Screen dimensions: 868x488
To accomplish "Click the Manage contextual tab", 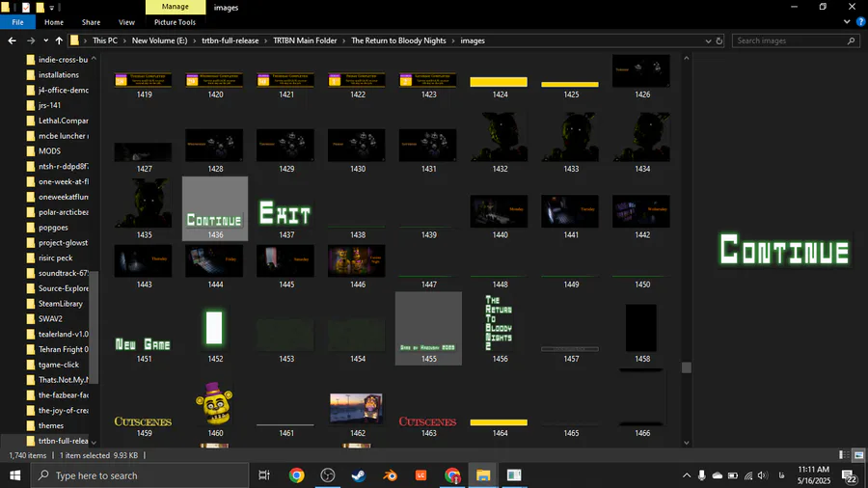I will tap(176, 7).
